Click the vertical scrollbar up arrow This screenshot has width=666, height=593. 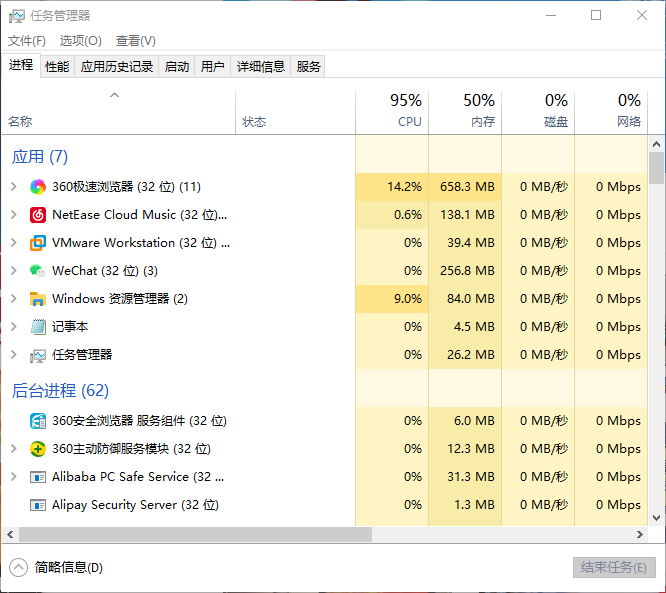click(x=657, y=144)
